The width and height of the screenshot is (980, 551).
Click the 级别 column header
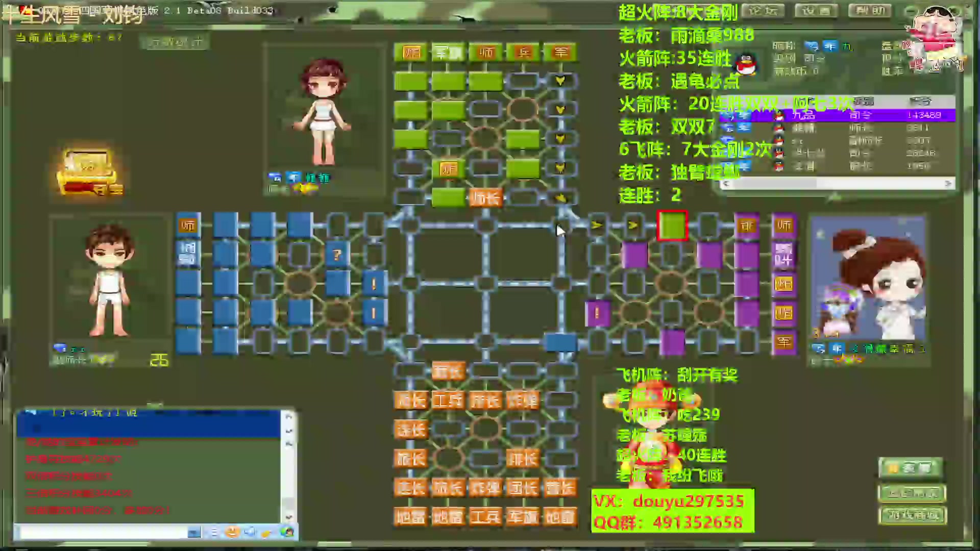coord(865,102)
